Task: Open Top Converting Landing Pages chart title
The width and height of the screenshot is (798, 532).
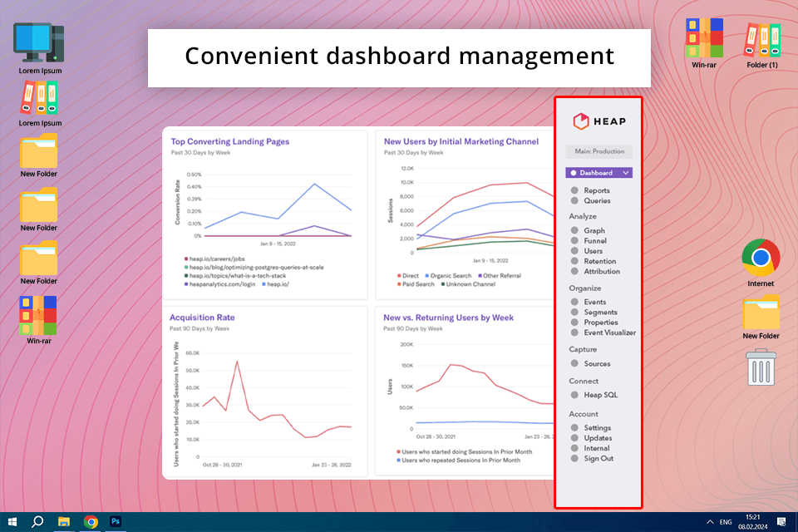Action: [230, 141]
